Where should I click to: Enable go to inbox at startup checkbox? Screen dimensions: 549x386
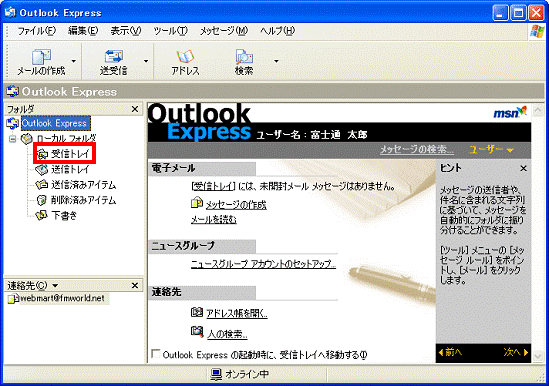point(156,353)
